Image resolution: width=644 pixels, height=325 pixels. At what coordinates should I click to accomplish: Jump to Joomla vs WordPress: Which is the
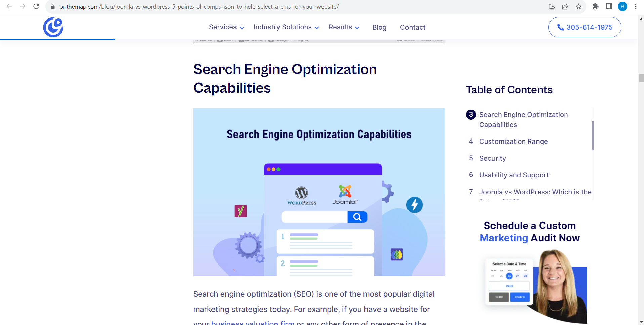pyautogui.click(x=535, y=192)
